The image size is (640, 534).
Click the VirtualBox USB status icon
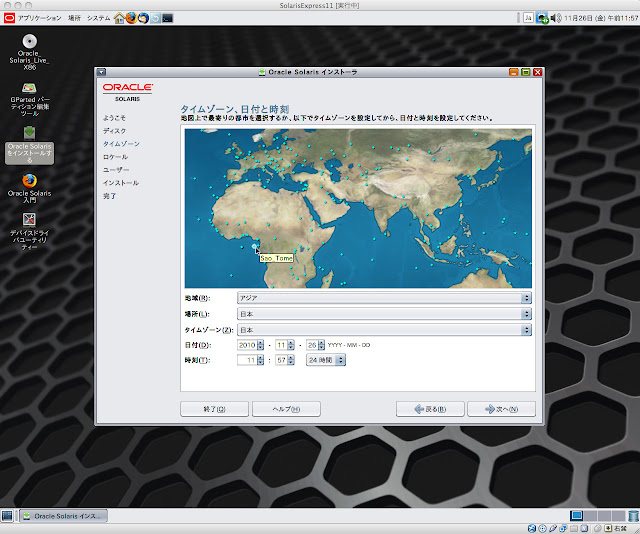[553, 529]
